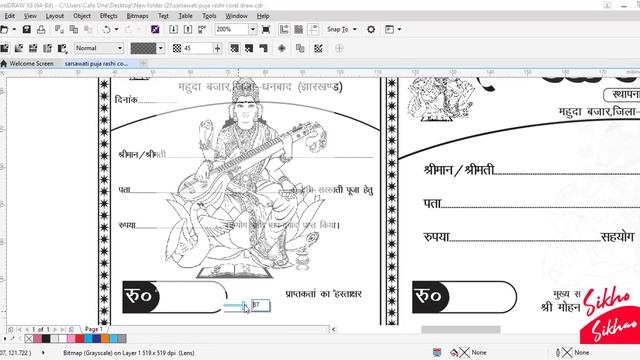640x360 pixels.
Task: Expand the color palette flyout arrow
Action: click(x=4, y=338)
